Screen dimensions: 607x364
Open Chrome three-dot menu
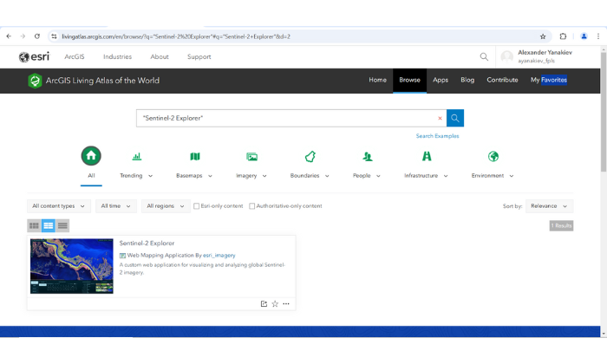point(598,36)
